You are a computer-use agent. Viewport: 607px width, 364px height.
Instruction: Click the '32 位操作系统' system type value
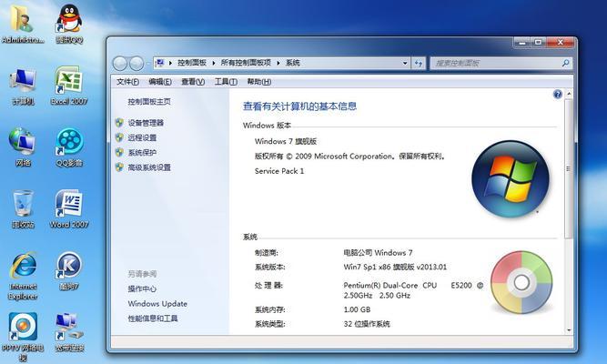[366, 324]
